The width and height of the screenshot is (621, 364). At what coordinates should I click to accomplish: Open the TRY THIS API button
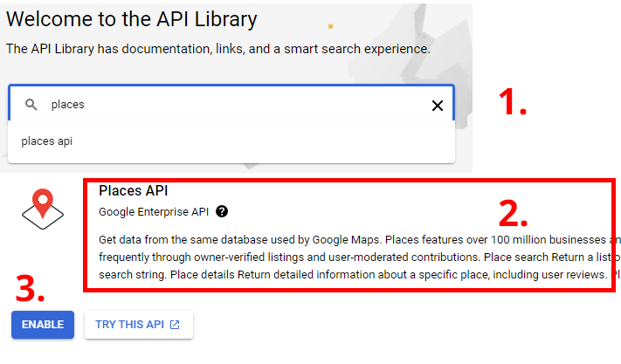pyautogui.click(x=138, y=325)
